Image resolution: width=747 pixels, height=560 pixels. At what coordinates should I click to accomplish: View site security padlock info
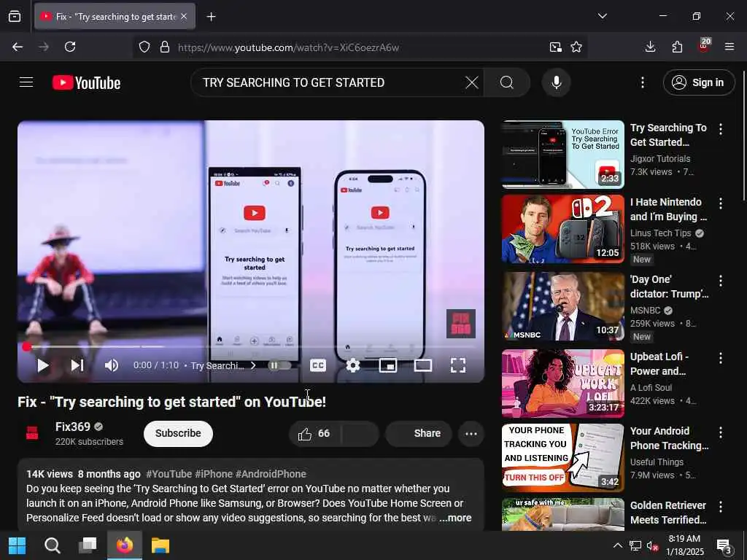click(165, 47)
